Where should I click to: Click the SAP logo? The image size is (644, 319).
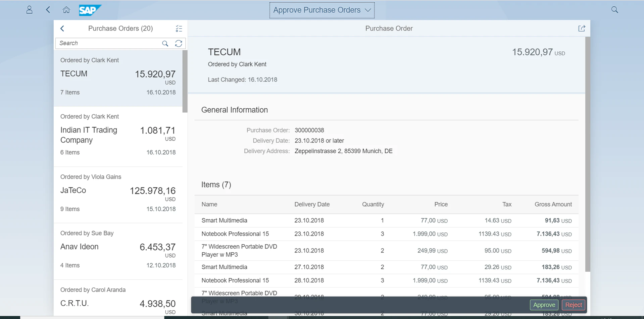[x=90, y=10]
